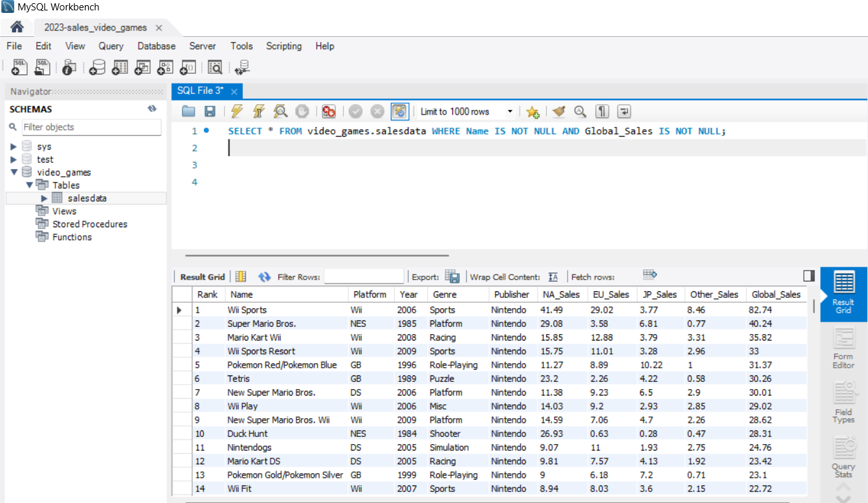The height and width of the screenshot is (503, 868).
Task: Open the Query menu
Action: 111,46
